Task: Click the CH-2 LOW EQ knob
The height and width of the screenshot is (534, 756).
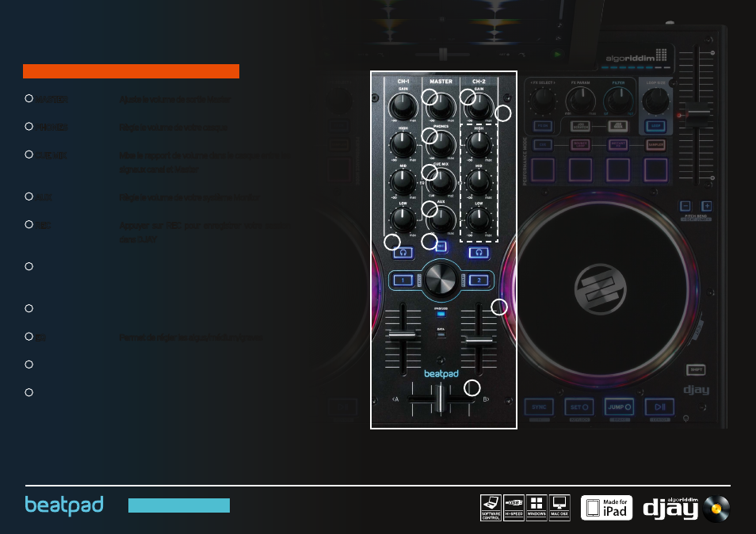Action: 479,219
